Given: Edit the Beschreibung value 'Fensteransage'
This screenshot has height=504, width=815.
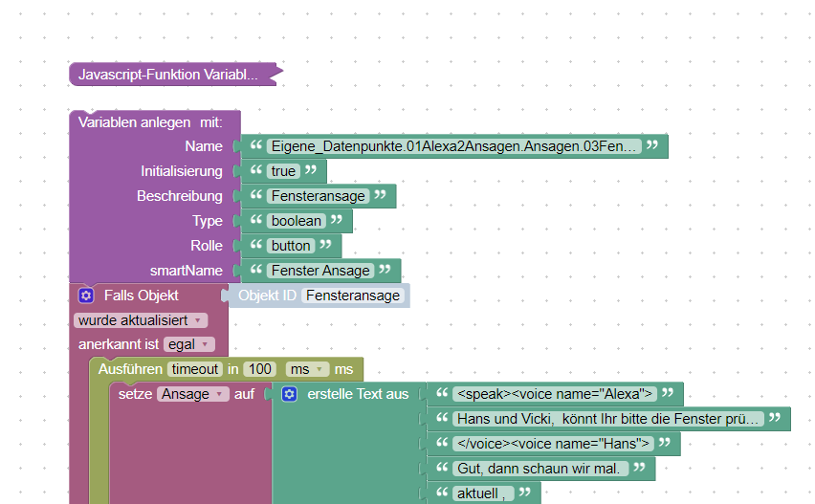Looking at the screenshot, I should point(319,196).
